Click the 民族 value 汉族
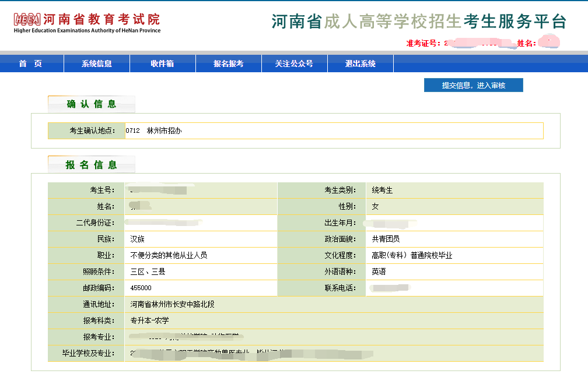This screenshot has height=374, width=588. [137, 239]
